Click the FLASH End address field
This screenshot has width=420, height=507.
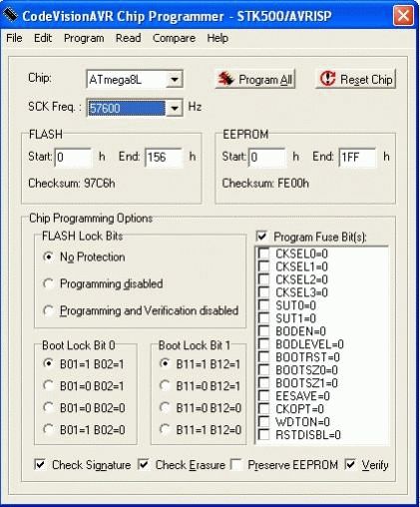point(164,157)
